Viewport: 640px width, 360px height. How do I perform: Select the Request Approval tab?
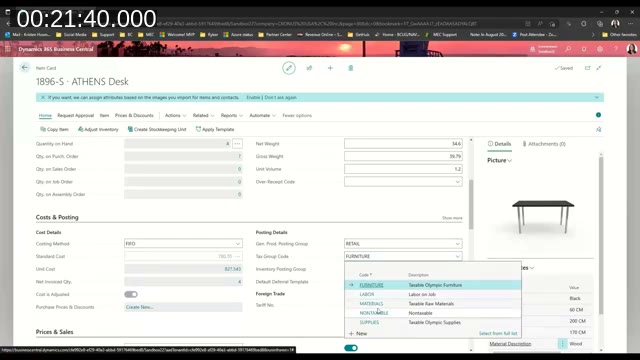pyautogui.click(x=76, y=116)
